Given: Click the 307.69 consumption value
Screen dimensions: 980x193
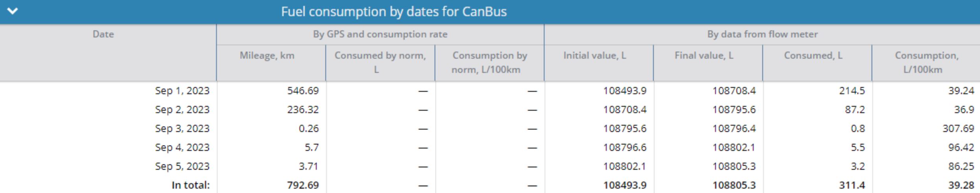Looking at the screenshot, I should (x=958, y=128).
